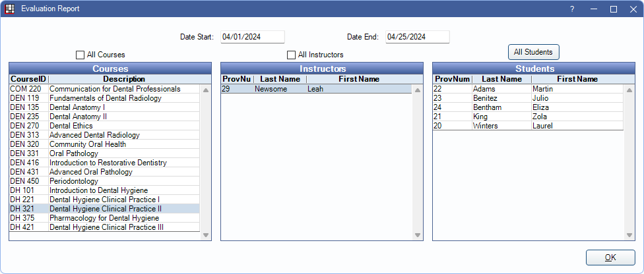Sort courses by Description column header
This screenshot has width=644, height=274.
[124, 79]
